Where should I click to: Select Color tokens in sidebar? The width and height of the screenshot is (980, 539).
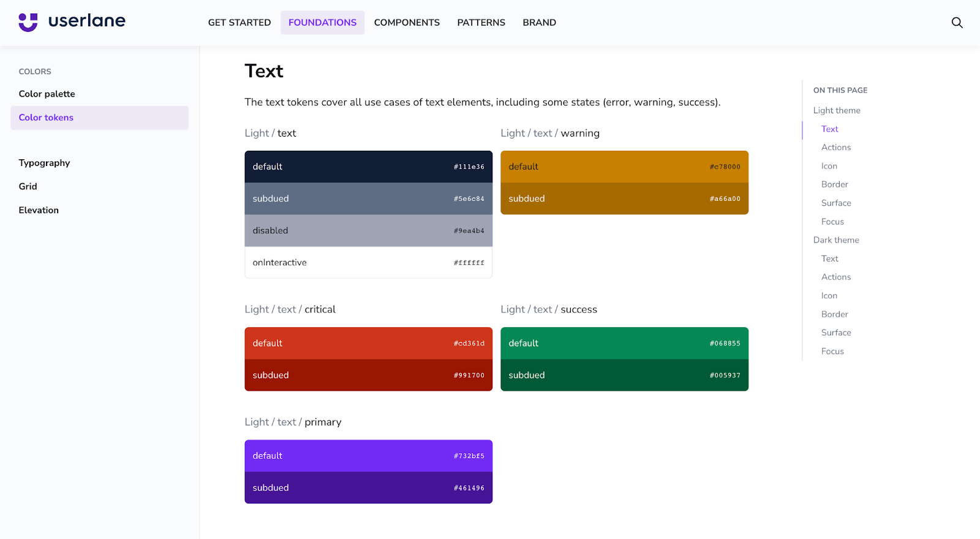click(x=99, y=118)
